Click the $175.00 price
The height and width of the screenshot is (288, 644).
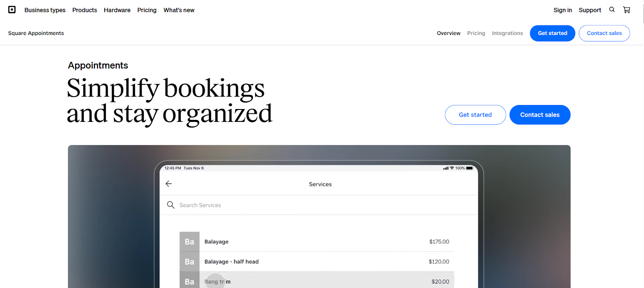click(x=439, y=242)
